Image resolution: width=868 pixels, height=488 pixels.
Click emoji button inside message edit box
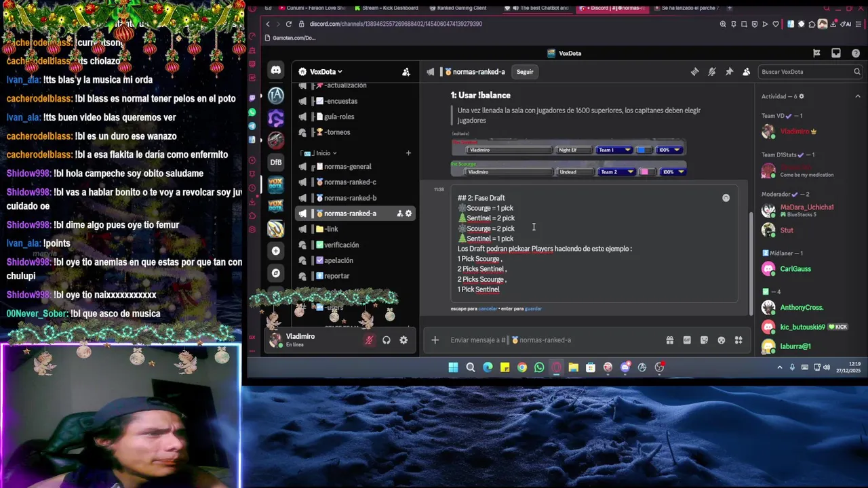pos(726,198)
